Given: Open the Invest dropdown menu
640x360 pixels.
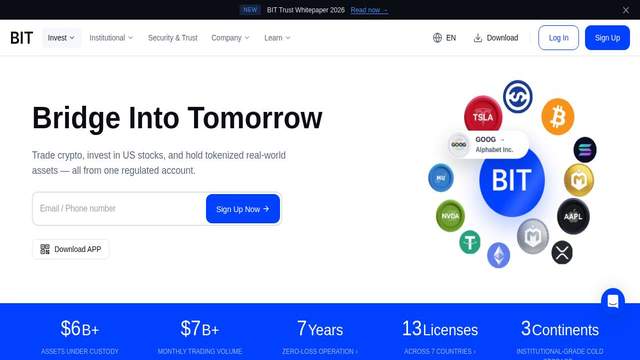Looking at the screenshot, I should [x=61, y=38].
